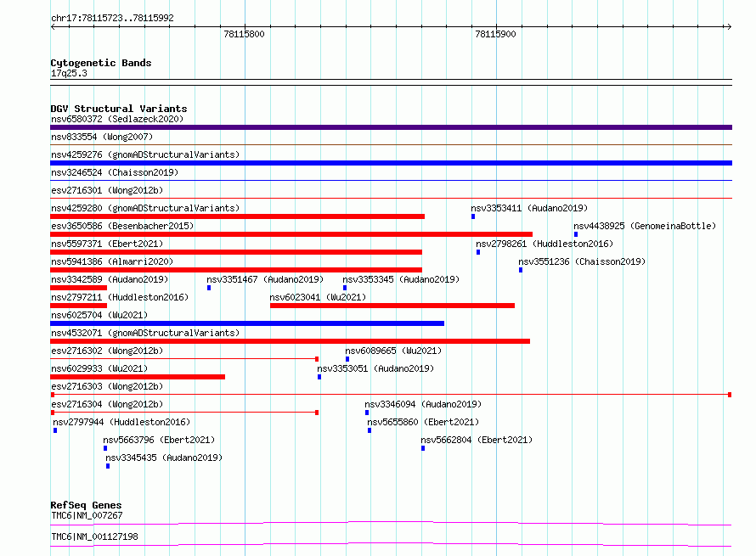The width and height of the screenshot is (756, 556).
Task: Click nsv5655860 (Ebert2021) label
Action: [x=423, y=422]
